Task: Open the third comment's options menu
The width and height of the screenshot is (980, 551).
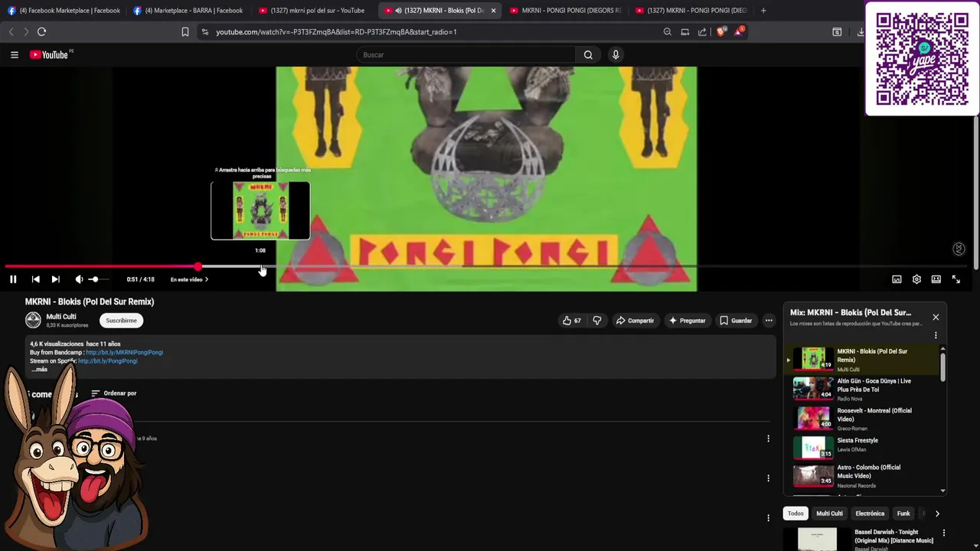Action: pyautogui.click(x=768, y=518)
